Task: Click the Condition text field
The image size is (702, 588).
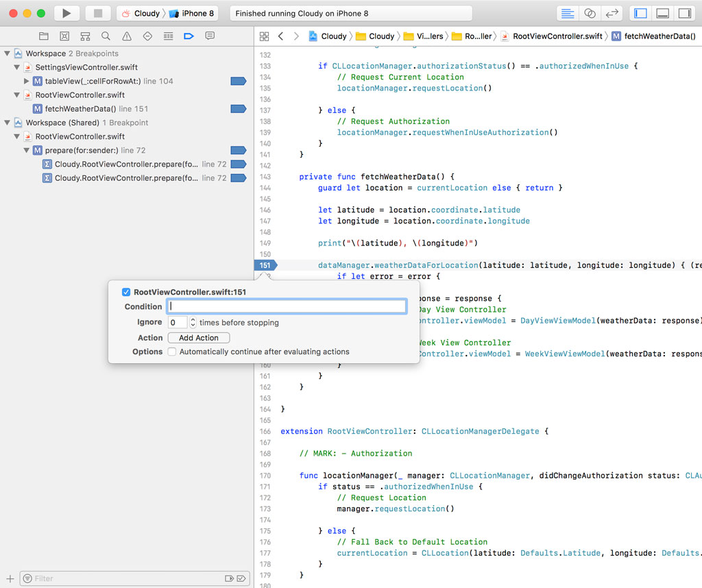Action: 287,306
